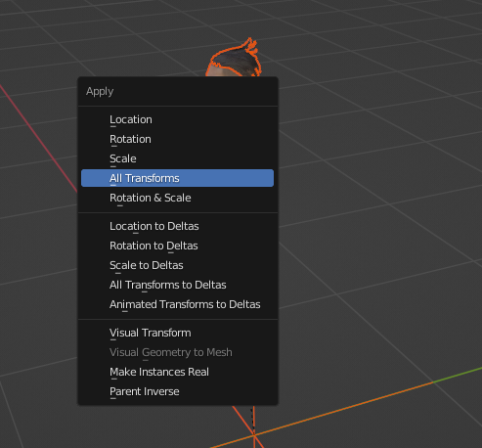482x448 pixels.
Task: Choose Animated Transforms to Deltas
Action: coord(177,304)
